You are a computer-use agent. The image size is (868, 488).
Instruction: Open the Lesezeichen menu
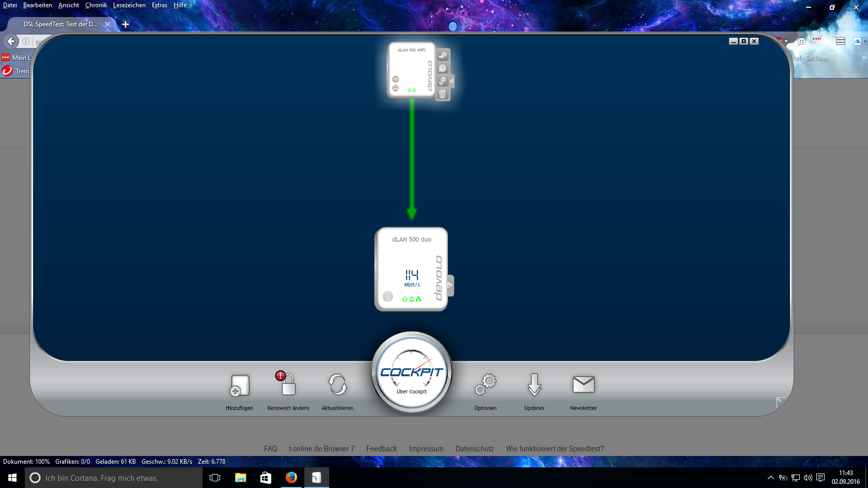click(129, 5)
